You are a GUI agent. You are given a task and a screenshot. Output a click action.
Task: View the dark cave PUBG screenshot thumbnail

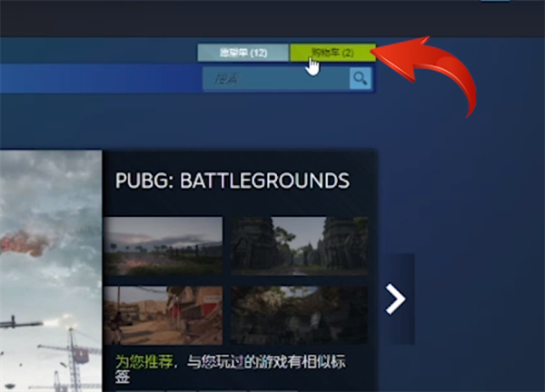pos(299,315)
